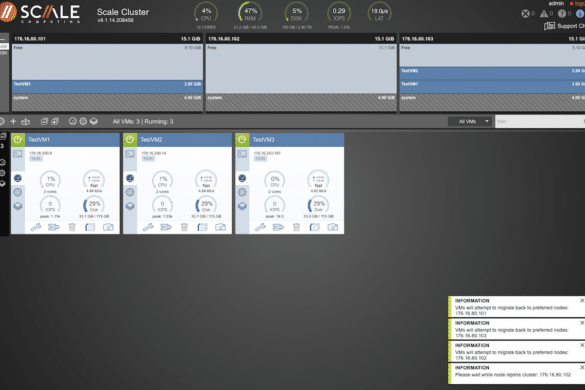Move TestVM1 with the migrate icon
Viewport: 585px width, 390px height.
coord(54,227)
